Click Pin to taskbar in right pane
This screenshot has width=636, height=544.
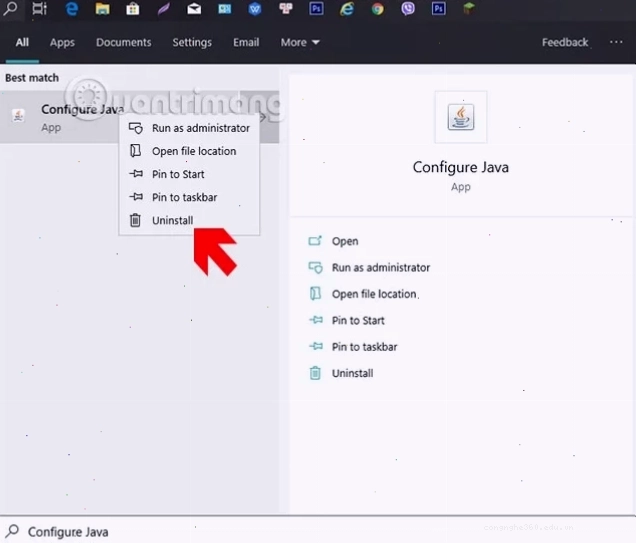[x=353, y=346]
